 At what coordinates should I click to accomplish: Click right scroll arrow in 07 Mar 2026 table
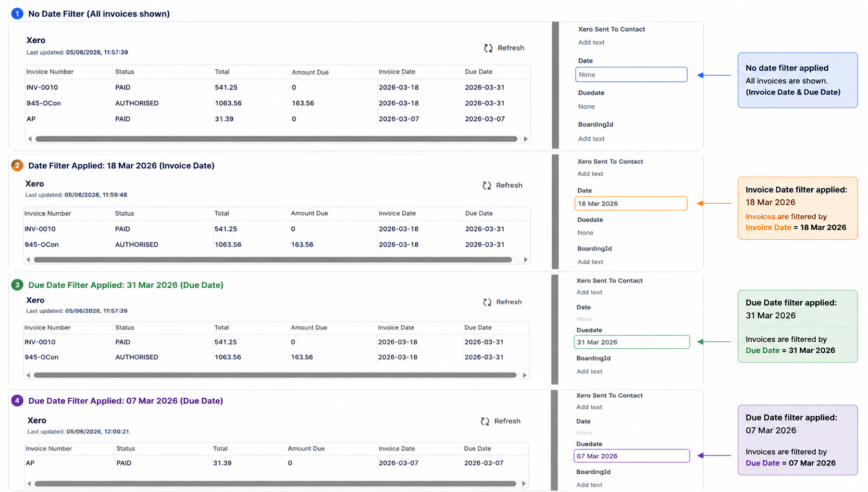click(524, 484)
